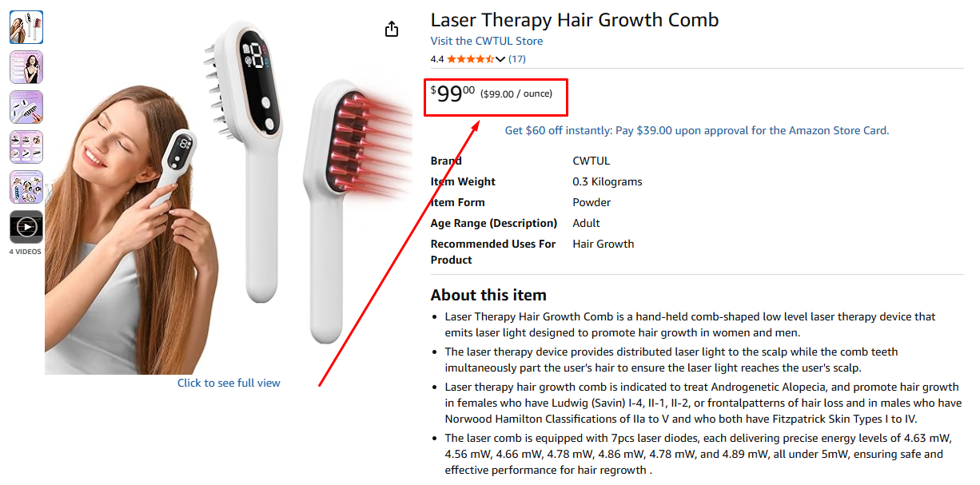Select third thumbnail showing comb close-up
This screenshot has height=485, width=980.
[26, 107]
